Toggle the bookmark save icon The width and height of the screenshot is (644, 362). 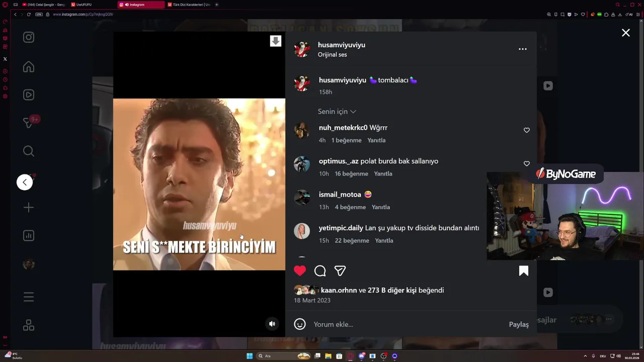click(x=524, y=271)
